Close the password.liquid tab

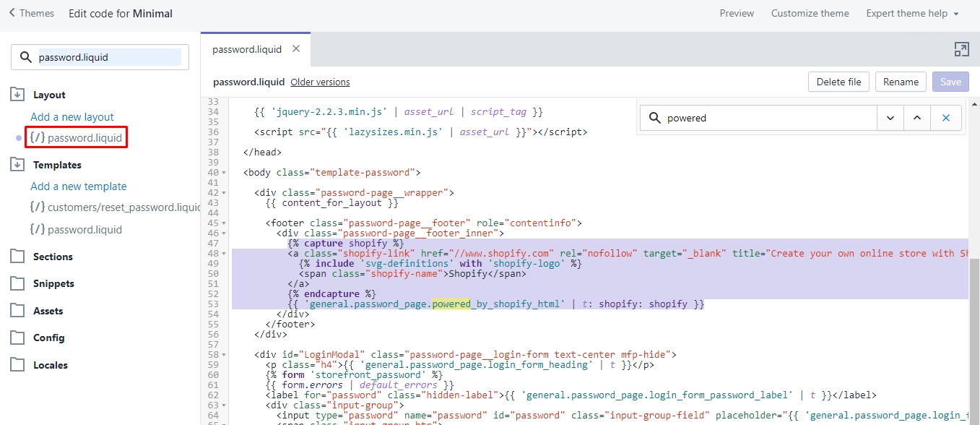click(296, 49)
